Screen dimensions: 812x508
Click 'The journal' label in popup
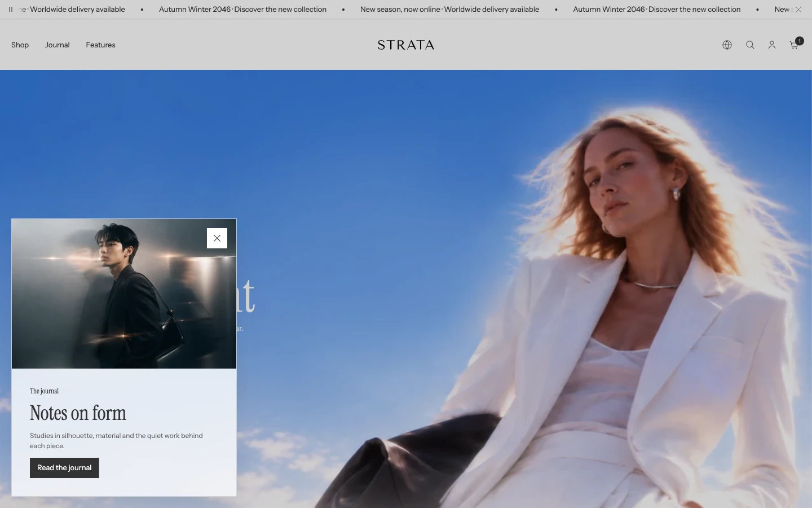(44, 391)
